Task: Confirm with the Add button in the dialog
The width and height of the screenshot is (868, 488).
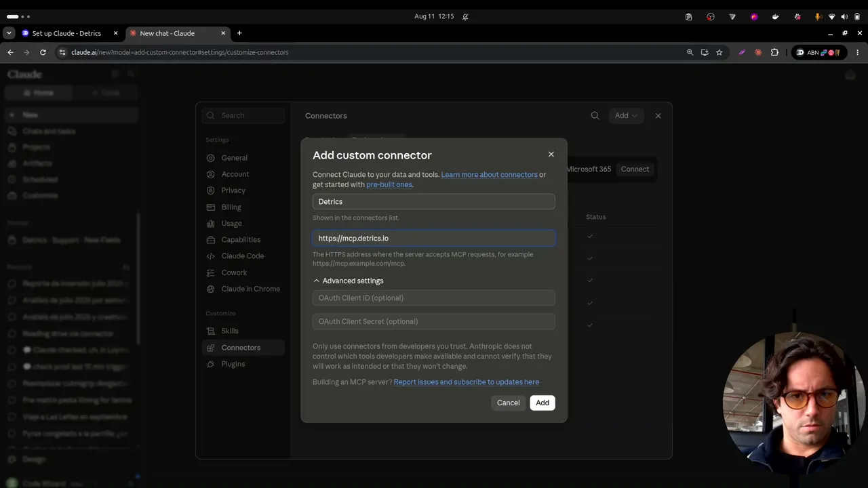Action: (x=542, y=403)
